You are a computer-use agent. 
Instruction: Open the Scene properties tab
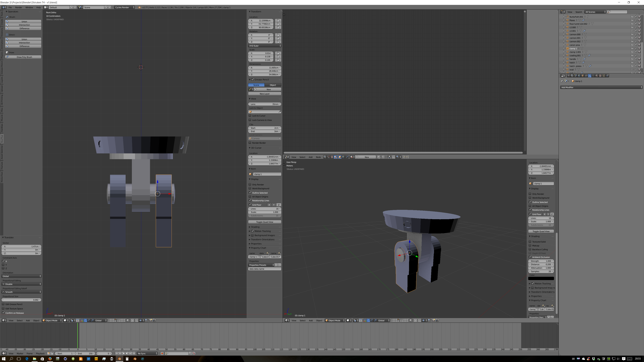(x=576, y=76)
